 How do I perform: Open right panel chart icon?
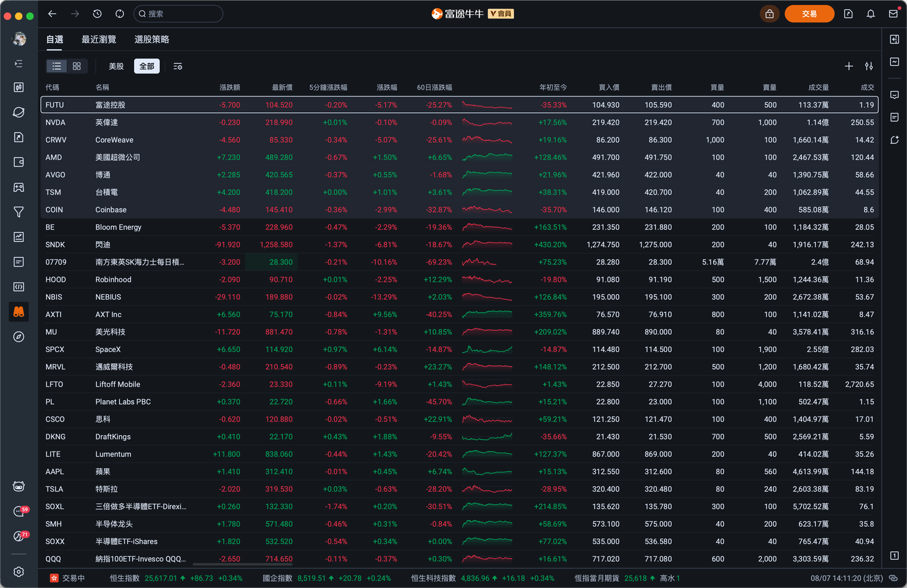895,62
